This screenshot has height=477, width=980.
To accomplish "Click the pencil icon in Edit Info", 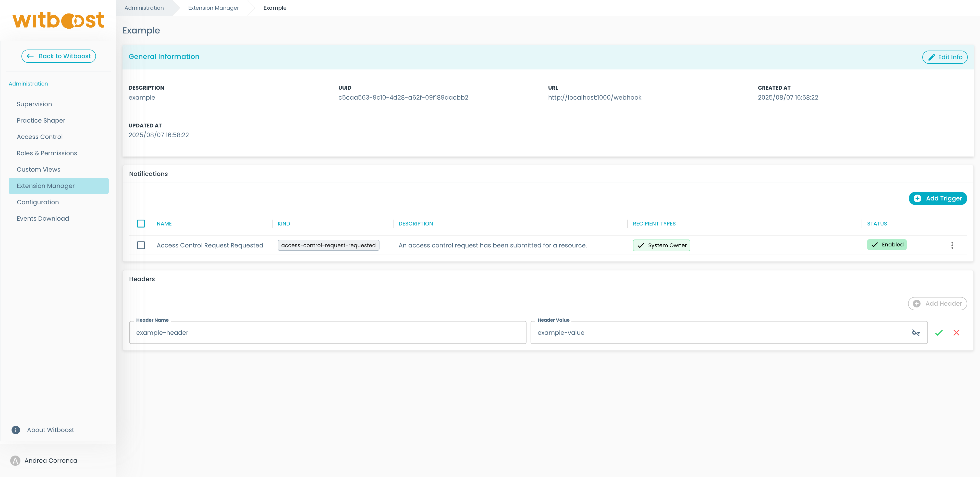I will coord(931,57).
